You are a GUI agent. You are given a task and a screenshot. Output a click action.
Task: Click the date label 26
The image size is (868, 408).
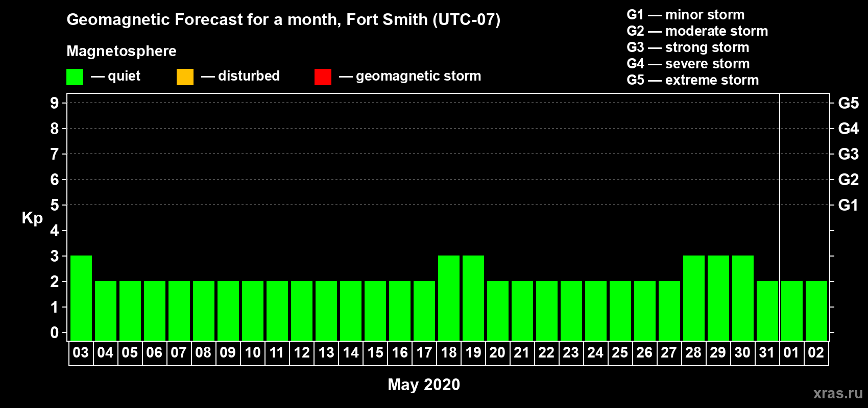pyautogui.click(x=644, y=352)
